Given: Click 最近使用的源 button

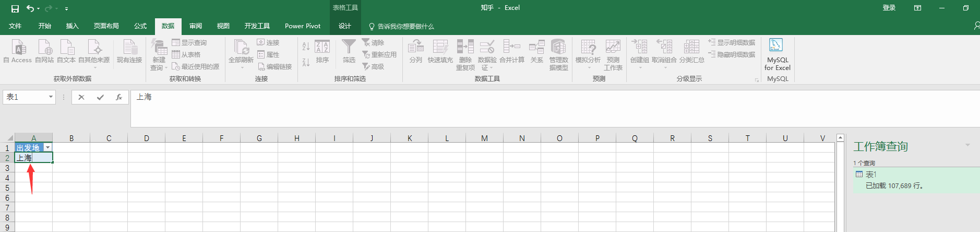Looking at the screenshot, I should [x=196, y=66].
